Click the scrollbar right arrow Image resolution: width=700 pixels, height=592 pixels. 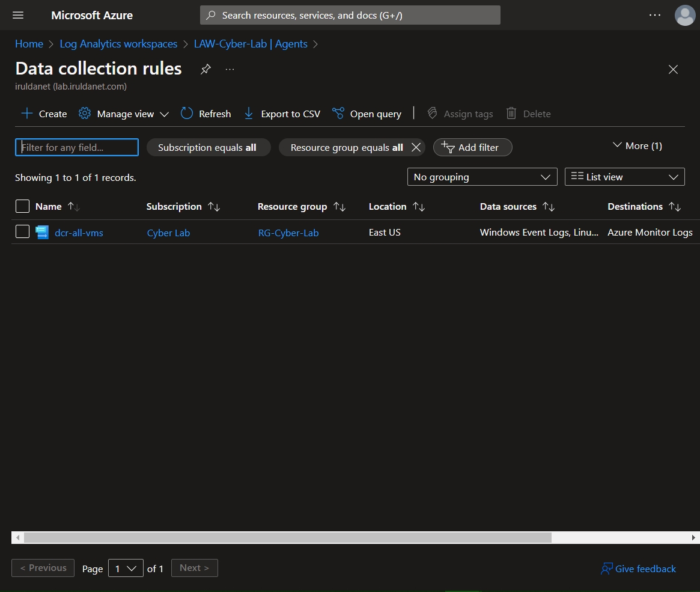693,537
